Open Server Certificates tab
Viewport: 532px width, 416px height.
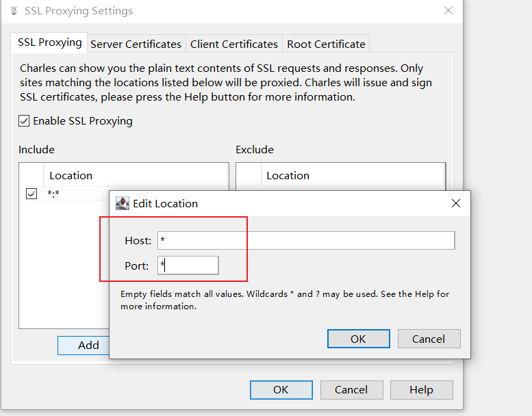pyautogui.click(x=136, y=44)
